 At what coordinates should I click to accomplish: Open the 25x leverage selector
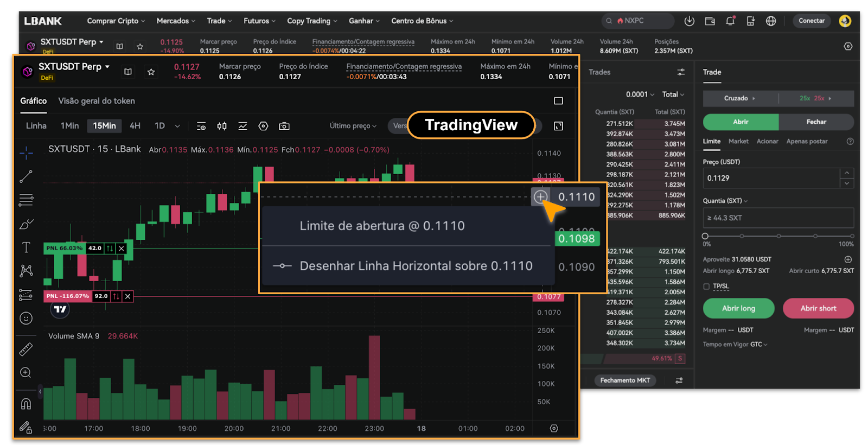815,98
